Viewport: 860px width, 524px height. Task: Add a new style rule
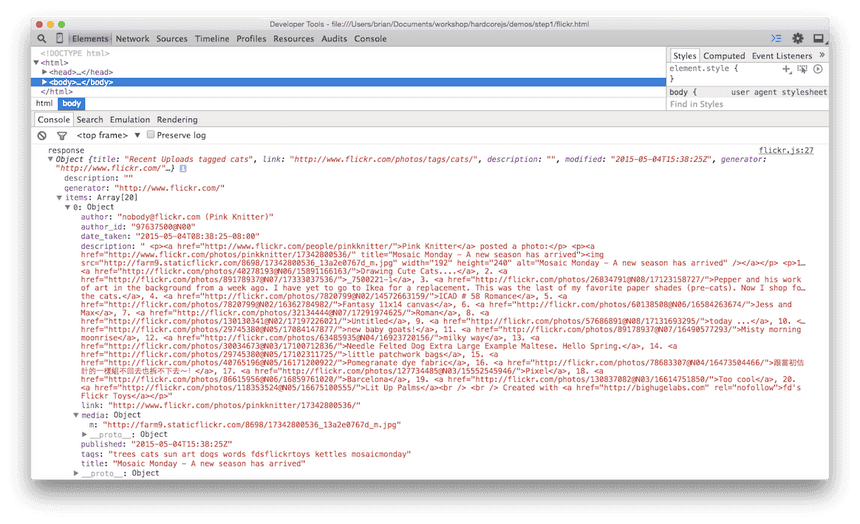(x=787, y=69)
